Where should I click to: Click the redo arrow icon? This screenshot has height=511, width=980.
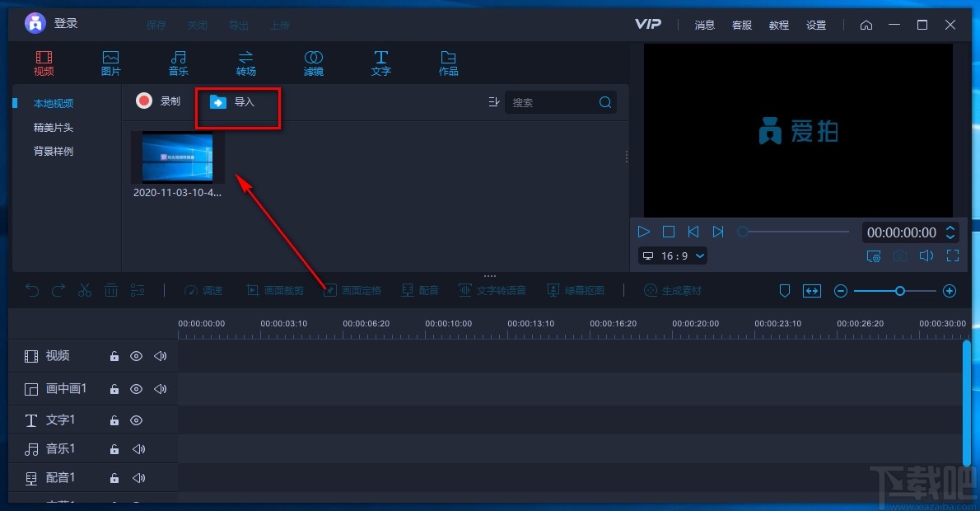pos(58,290)
